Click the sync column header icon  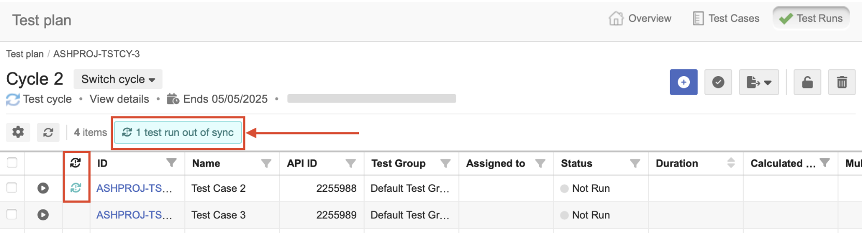[x=76, y=163]
